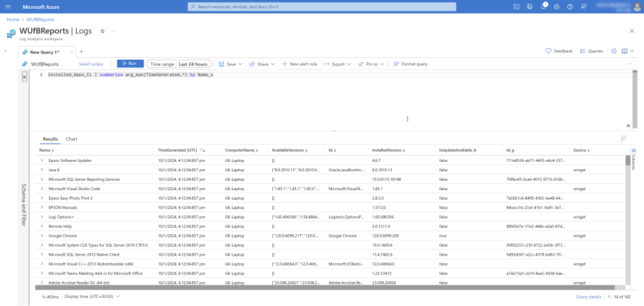
Task: Open portal settings gear in top bar
Action: pos(557,6)
